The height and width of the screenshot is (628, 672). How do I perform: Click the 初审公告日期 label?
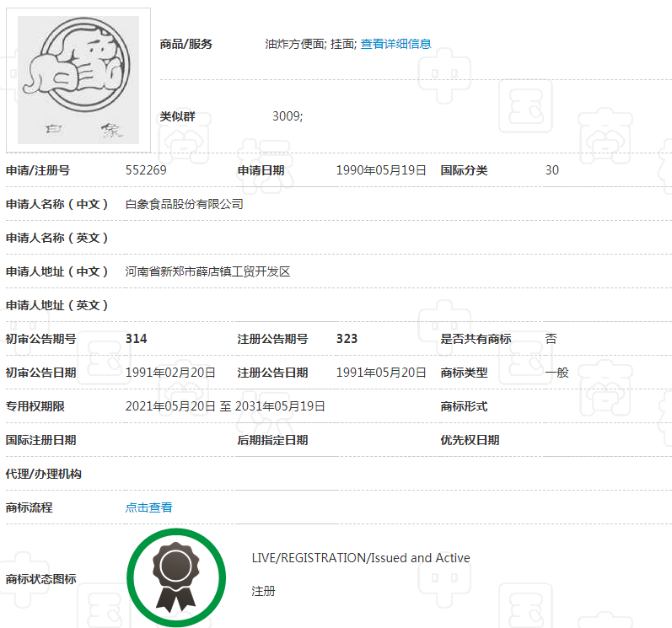40,373
